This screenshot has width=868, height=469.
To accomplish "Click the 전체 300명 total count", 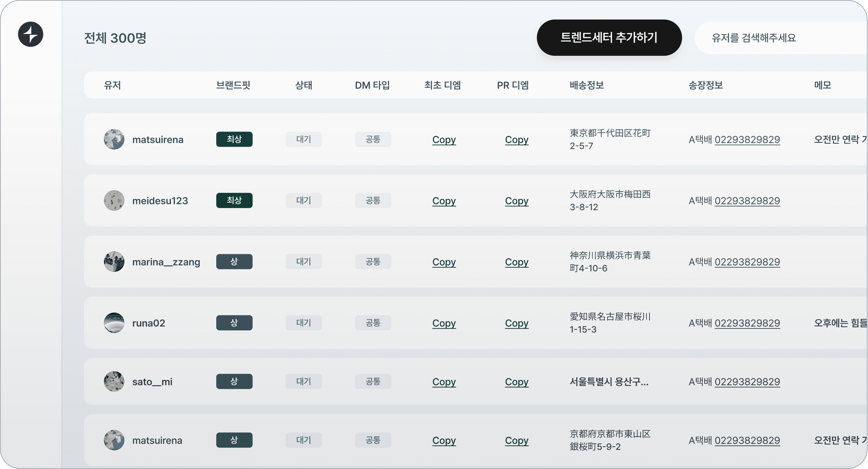I will (x=115, y=38).
